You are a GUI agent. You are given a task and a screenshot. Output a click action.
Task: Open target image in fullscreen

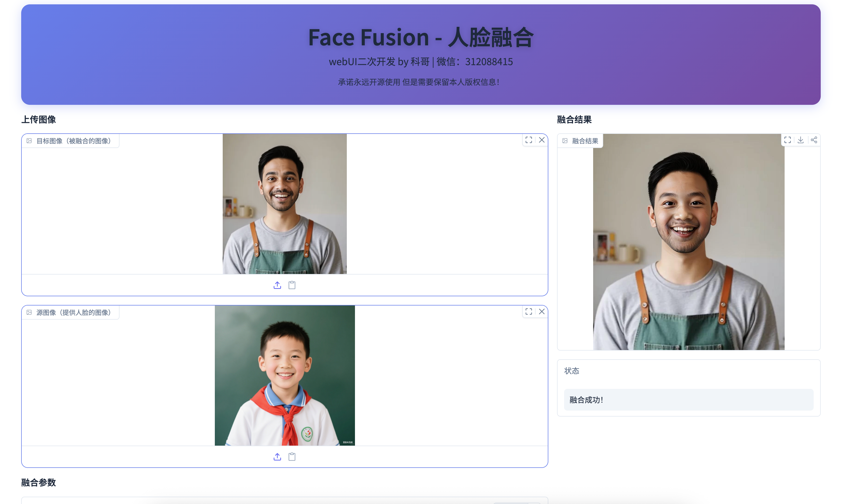tap(529, 140)
